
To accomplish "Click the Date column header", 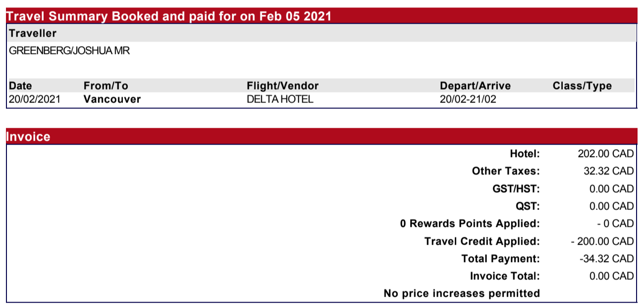I will click(x=20, y=86).
